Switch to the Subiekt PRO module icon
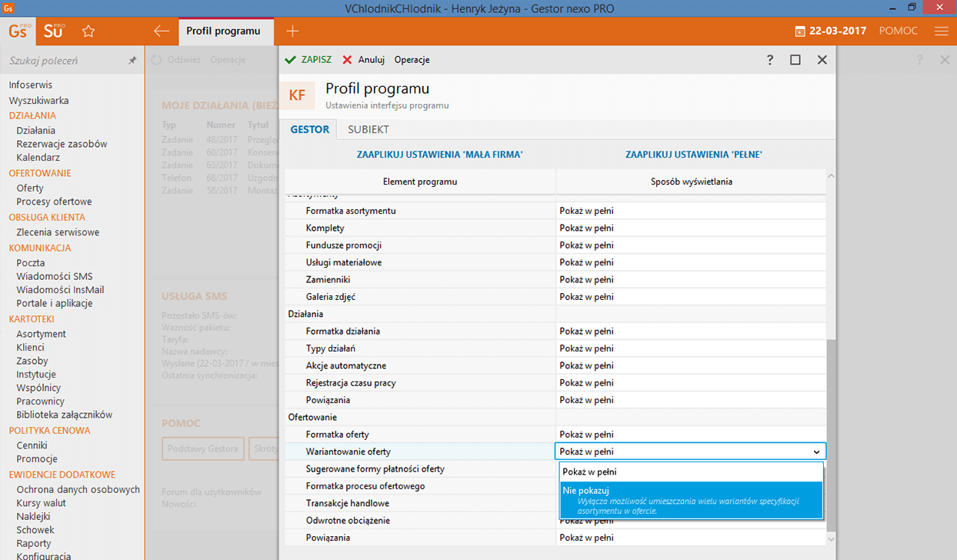This screenshot has width=957, height=560. click(54, 31)
